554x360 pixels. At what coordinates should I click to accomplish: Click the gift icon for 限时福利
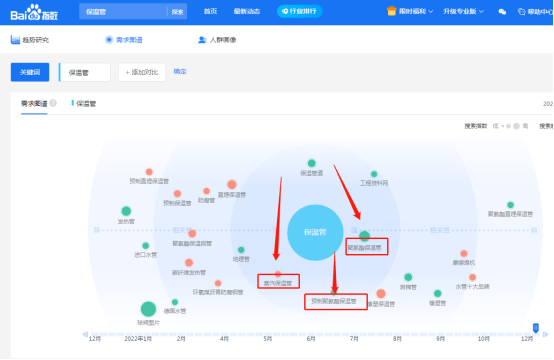pos(391,11)
